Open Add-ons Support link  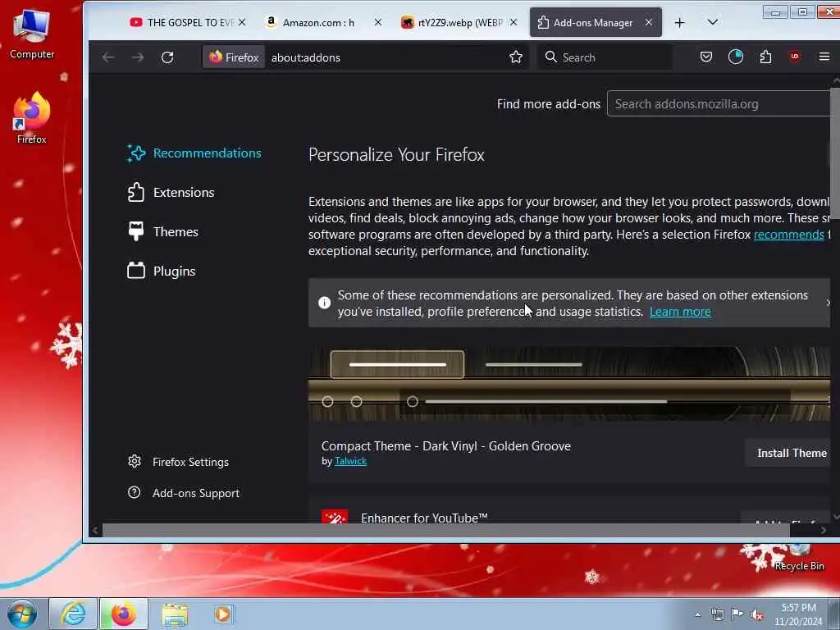coord(184,493)
